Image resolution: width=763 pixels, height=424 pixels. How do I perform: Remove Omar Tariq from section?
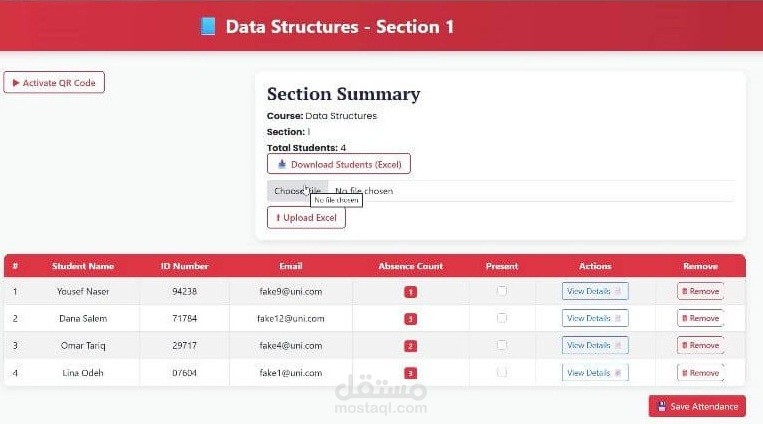click(x=700, y=345)
